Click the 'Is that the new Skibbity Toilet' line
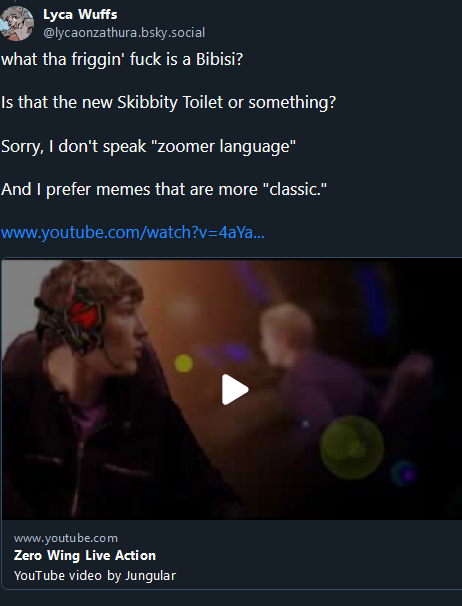The image size is (462, 606). [169, 103]
